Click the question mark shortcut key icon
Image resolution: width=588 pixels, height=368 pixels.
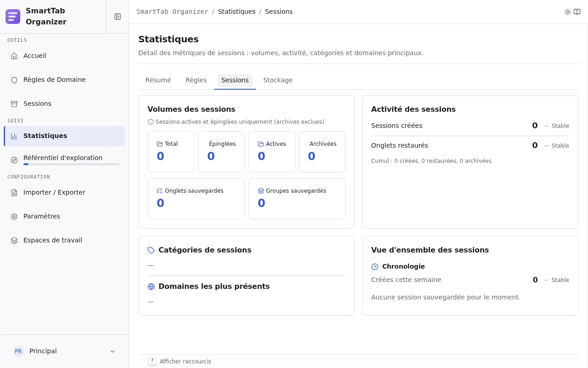pos(153,361)
